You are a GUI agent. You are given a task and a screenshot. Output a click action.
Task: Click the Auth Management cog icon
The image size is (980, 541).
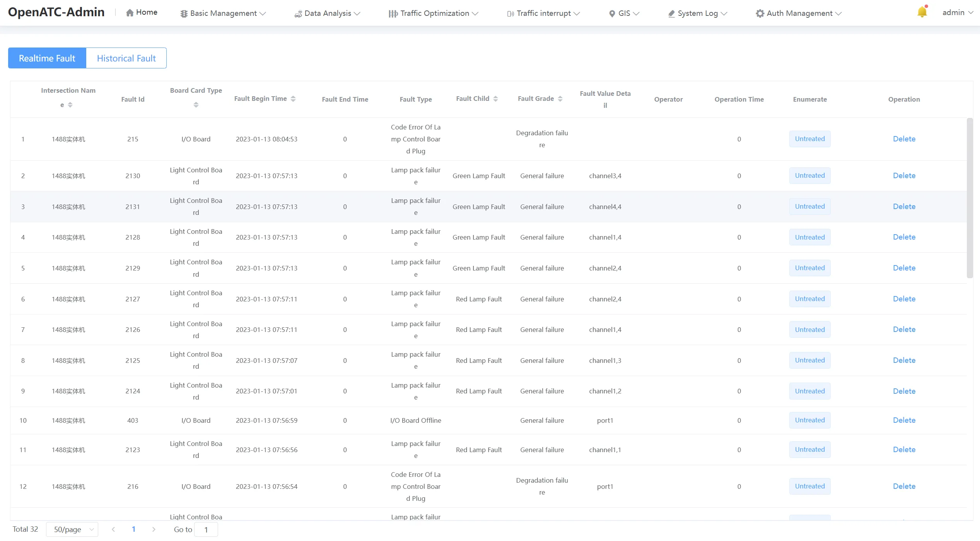760,14
